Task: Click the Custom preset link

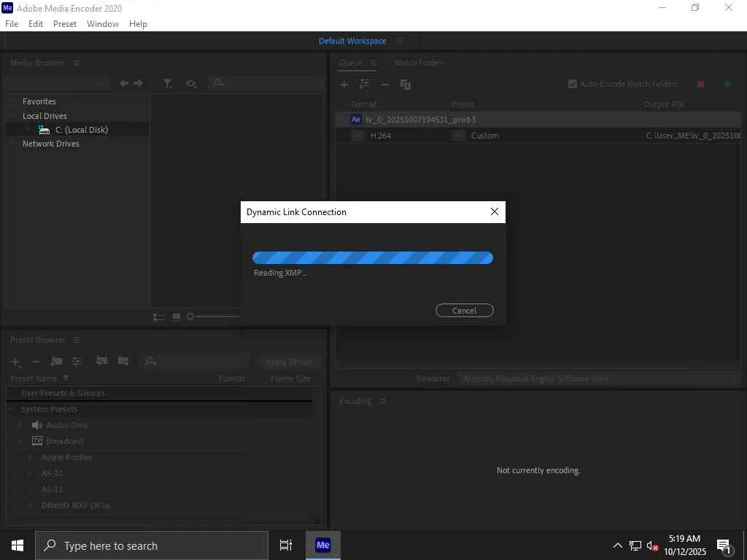Action: [484, 136]
